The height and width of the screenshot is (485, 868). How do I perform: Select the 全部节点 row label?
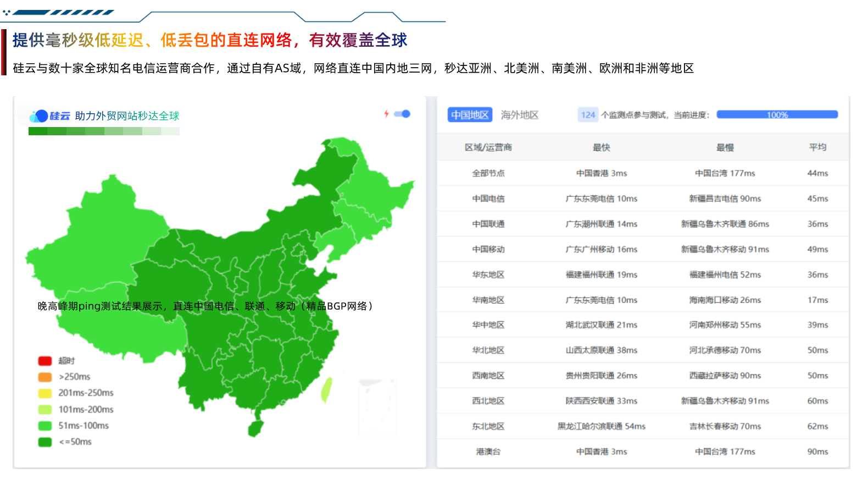pyautogui.click(x=488, y=173)
